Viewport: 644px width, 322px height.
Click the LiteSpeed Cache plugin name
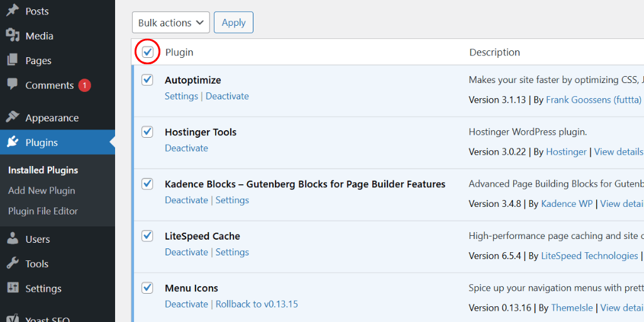[x=202, y=236]
